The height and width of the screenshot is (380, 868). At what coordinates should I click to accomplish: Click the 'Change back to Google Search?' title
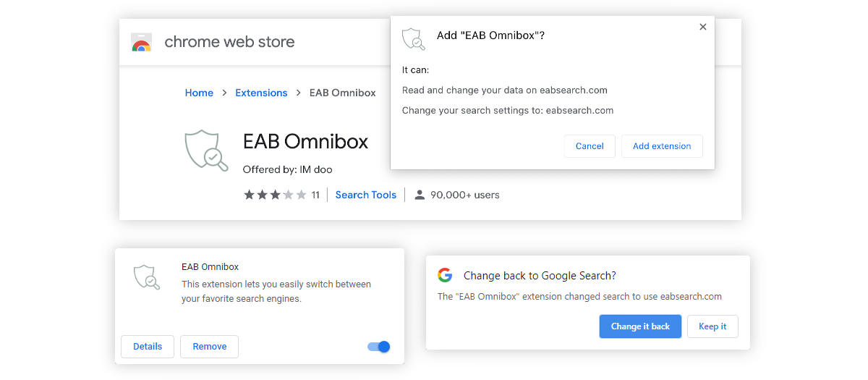click(540, 276)
